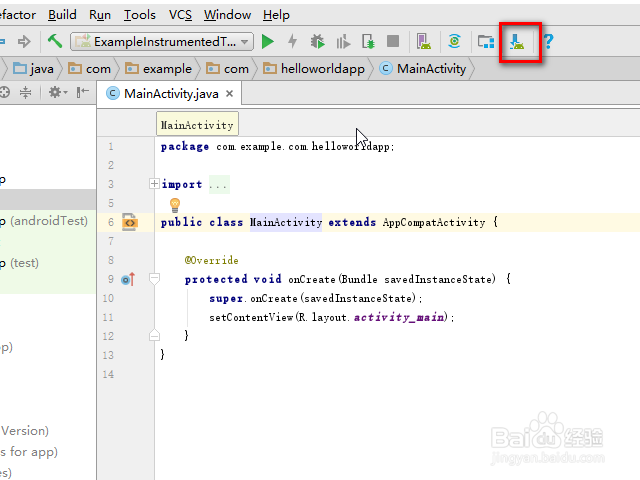Viewport: 640px width, 480px height.
Task: Click the package declaration on line 1
Action: coord(277,147)
